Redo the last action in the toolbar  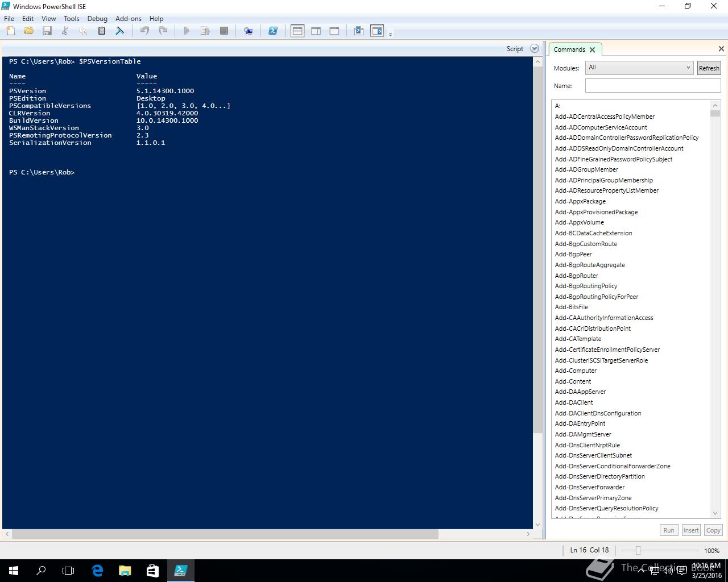pyautogui.click(x=163, y=31)
